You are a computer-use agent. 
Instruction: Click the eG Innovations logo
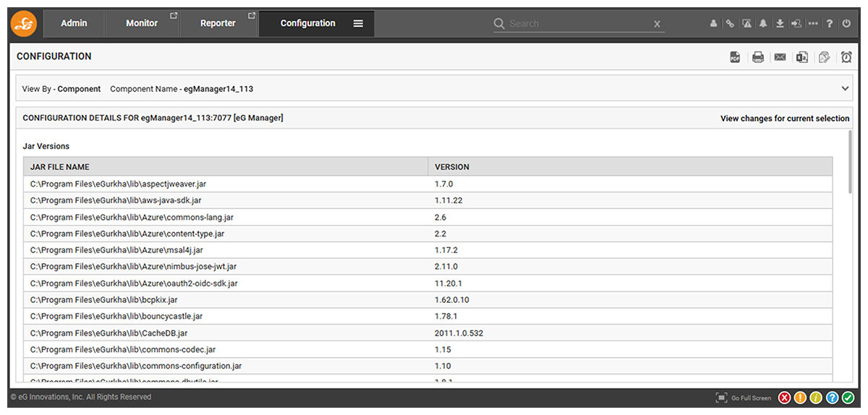[24, 23]
